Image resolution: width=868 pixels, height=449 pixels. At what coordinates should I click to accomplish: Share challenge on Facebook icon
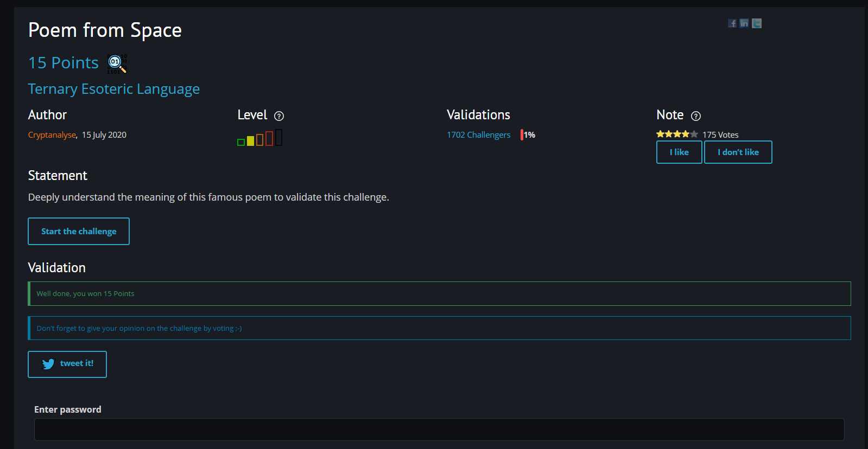pyautogui.click(x=732, y=23)
